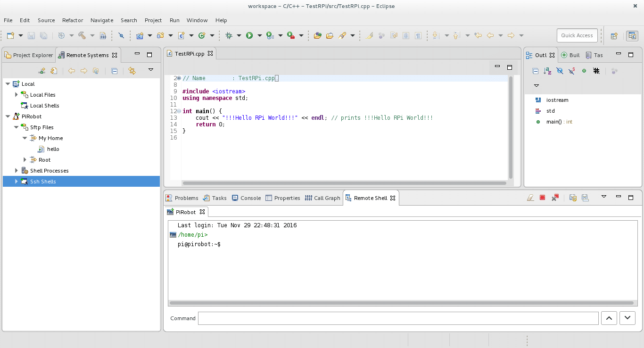Image resolution: width=644 pixels, height=348 pixels.
Task: Click the New wizard icon in the toolbar
Action: click(10, 35)
